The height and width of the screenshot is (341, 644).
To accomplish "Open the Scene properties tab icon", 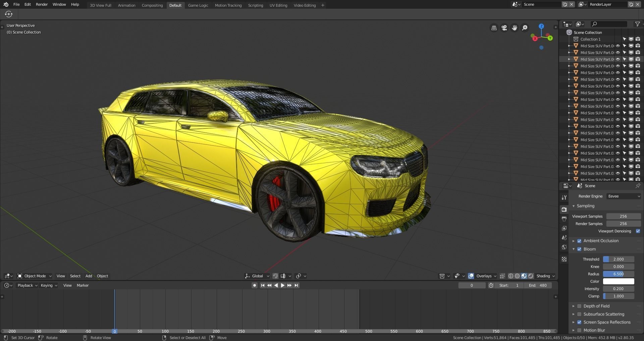I will click(564, 238).
